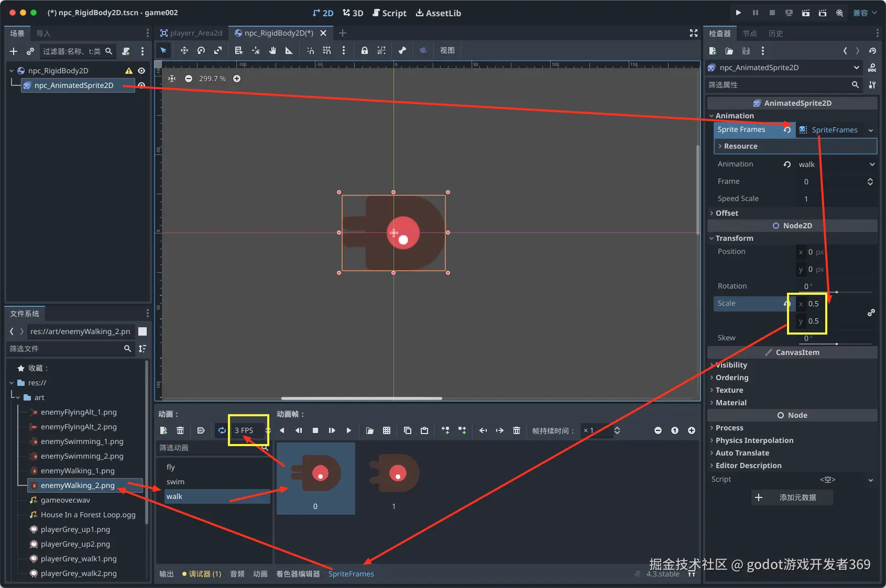Switch to the Script workspace
The width and height of the screenshot is (886, 588).
pyautogui.click(x=389, y=13)
